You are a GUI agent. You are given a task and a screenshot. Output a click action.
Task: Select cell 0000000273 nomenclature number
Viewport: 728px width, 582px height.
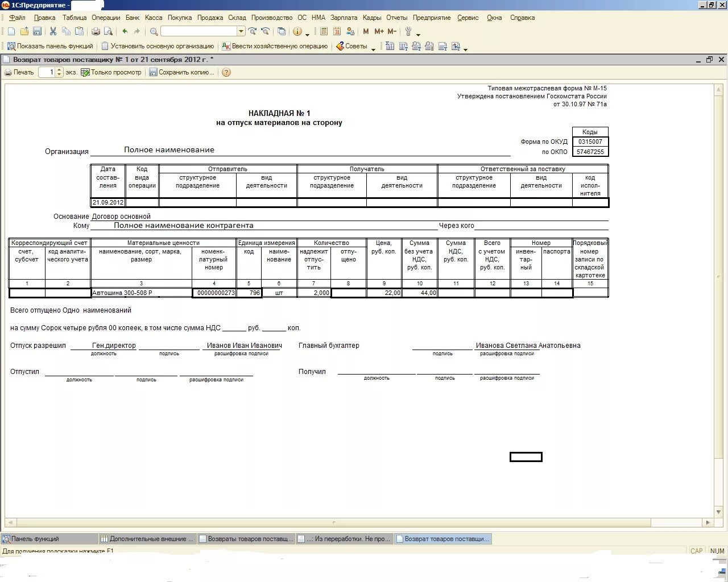pyautogui.click(x=214, y=293)
